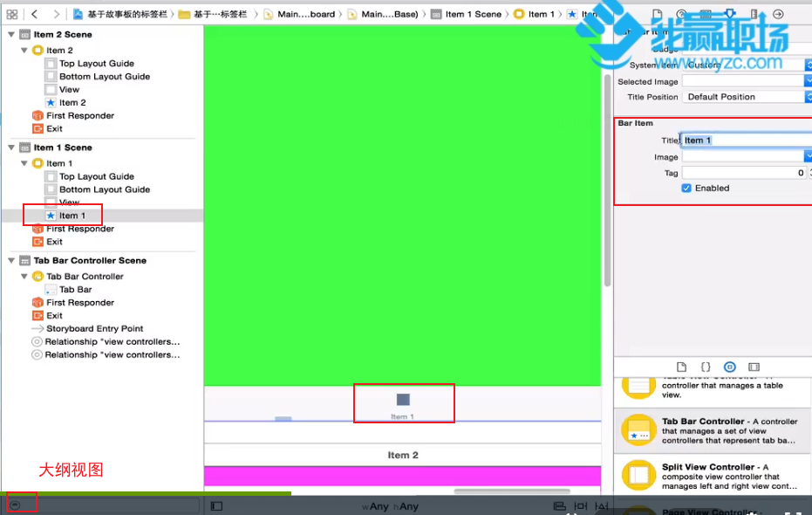Collapse the Item 1 view controller node
The image size is (812, 515).
coord(24,163)
